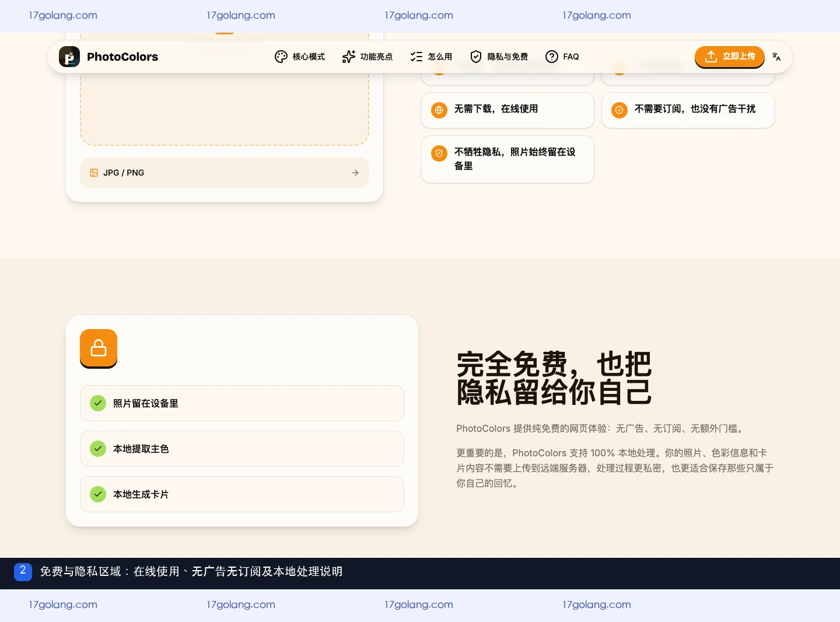The image size is (840, 622).
Task: Click the 无需下载，在线使用 card
Action: pos(508,110)
